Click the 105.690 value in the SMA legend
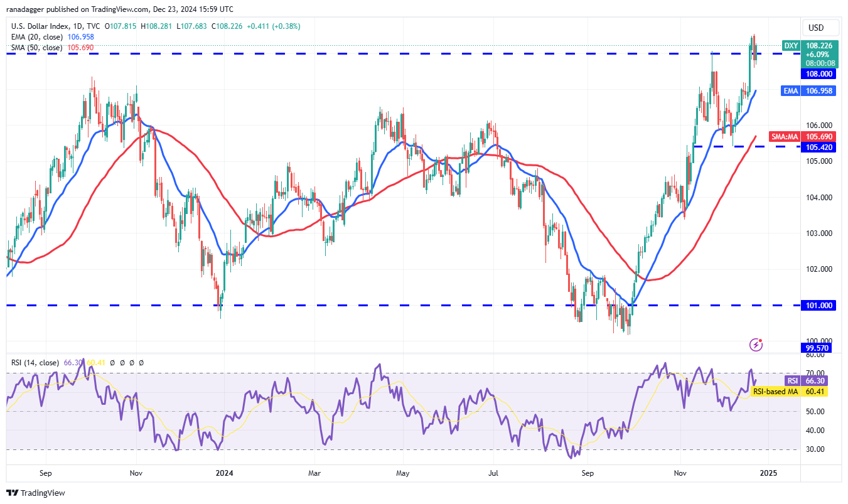 coord(80,48)
